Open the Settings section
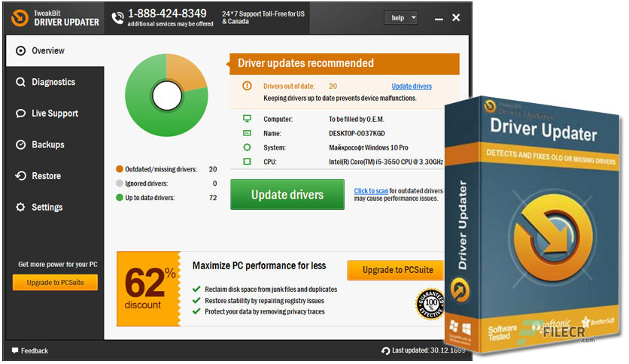Screen dimensions: 629x364 pyautogui.click(x=55, y=208)
